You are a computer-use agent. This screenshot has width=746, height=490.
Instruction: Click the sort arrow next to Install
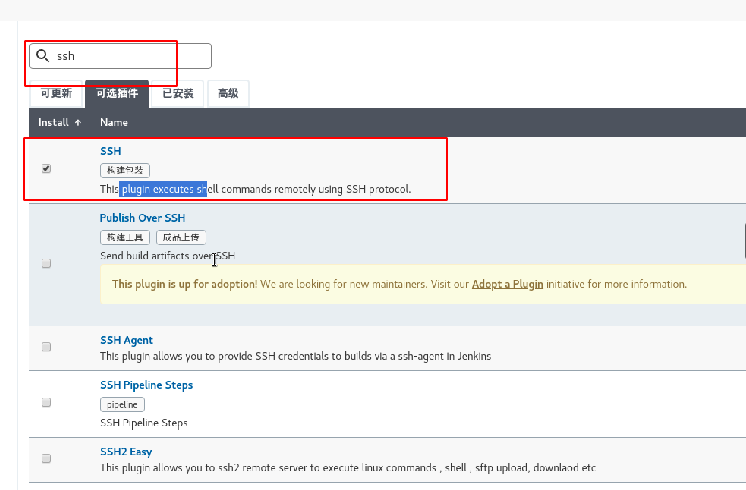[x=78, y=123]
